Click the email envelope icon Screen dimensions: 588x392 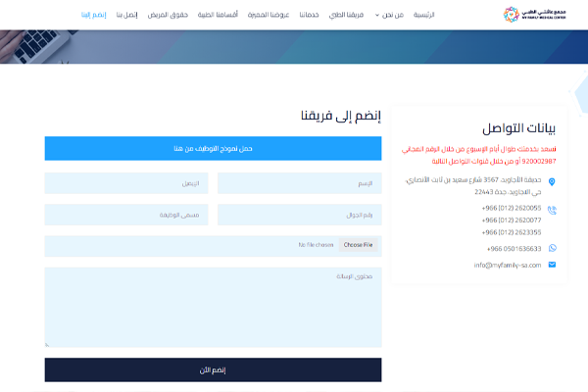pyautogui.click(x=552, y=265)
